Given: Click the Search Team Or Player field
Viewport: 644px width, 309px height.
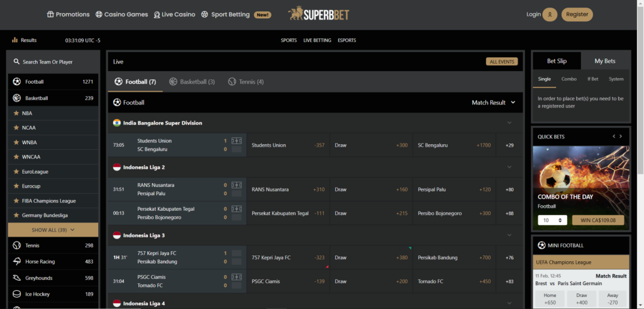Looking at the screenshot, I should point(53,62).
